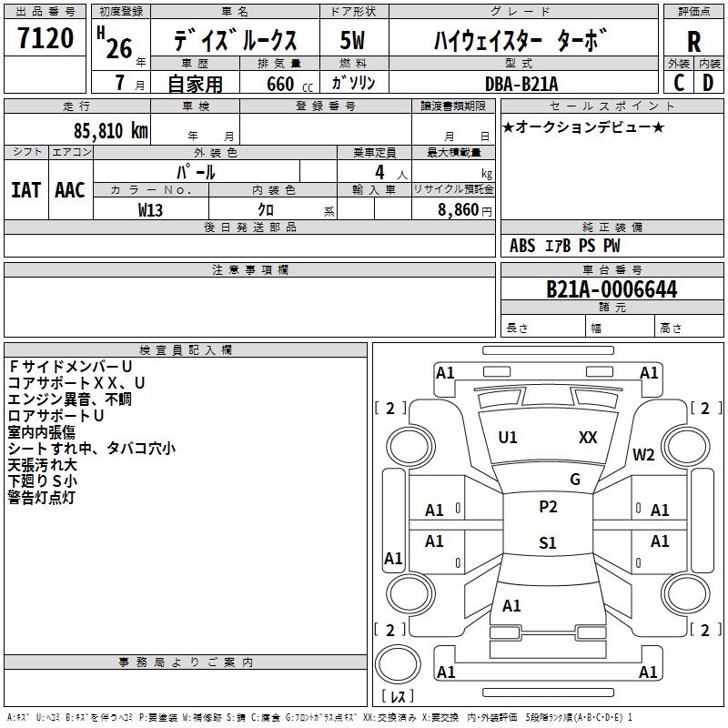728x728 pixels.
Task: Click the overall evaluation score R
Action: click(693, 42)
